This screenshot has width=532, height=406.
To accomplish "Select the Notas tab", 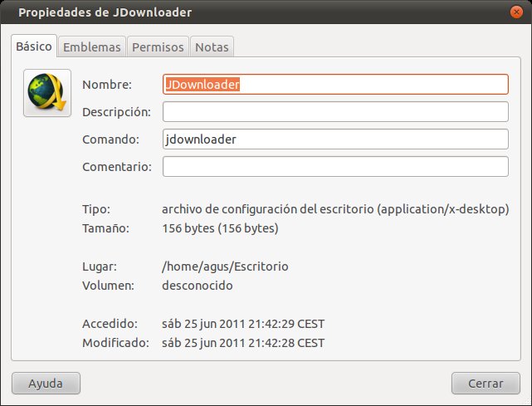I will point(212,46).
